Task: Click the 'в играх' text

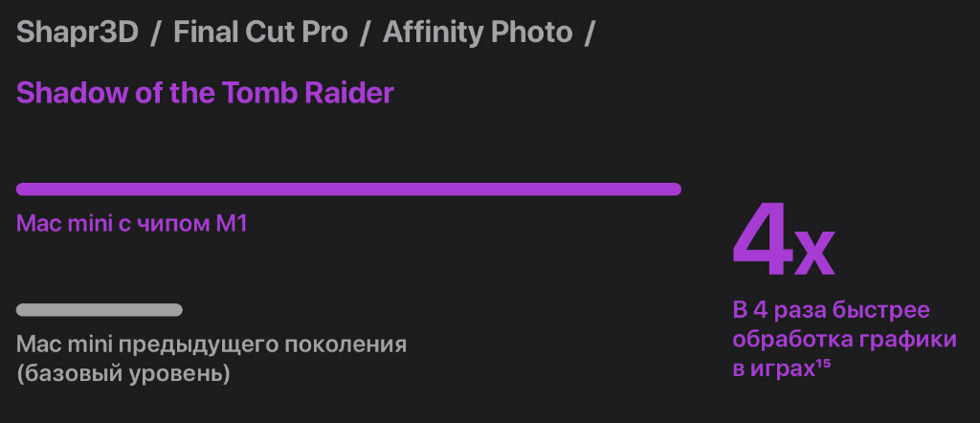Action: (773, 369)
